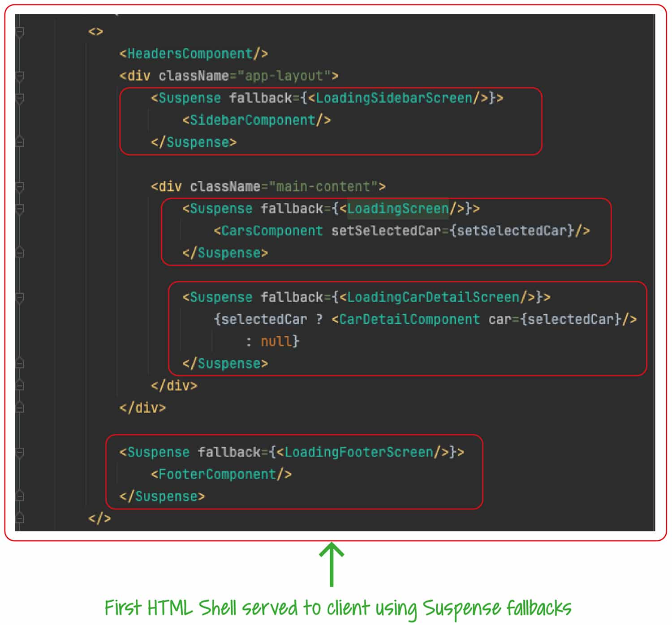Fold the app-layout div block in gutter

20,76
